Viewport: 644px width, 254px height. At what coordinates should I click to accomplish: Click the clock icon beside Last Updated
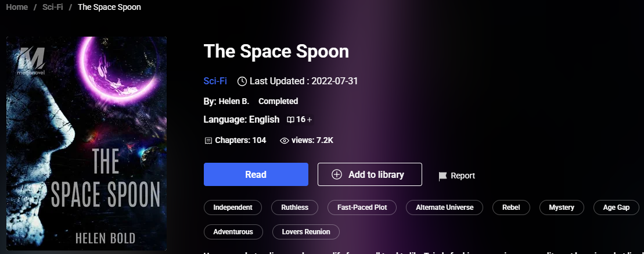pos(243,81)
